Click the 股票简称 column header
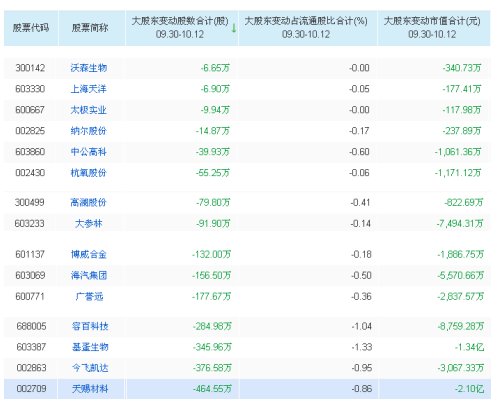This screenshot has height=411, width=500. click(90, 28)
